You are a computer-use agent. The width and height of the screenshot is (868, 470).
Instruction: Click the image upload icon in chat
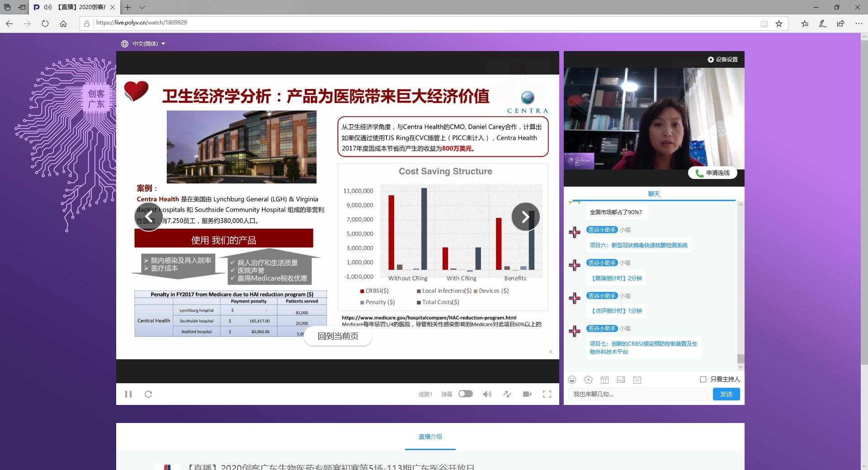click(x=621, y=380)
